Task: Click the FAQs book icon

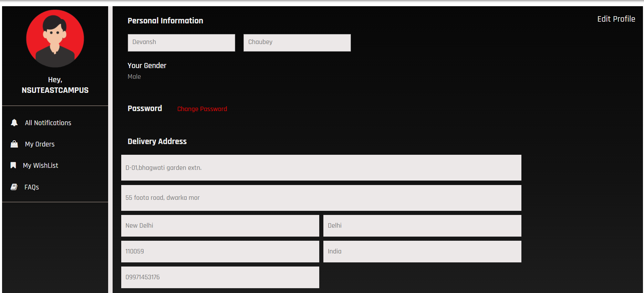Action: (14, 187)
